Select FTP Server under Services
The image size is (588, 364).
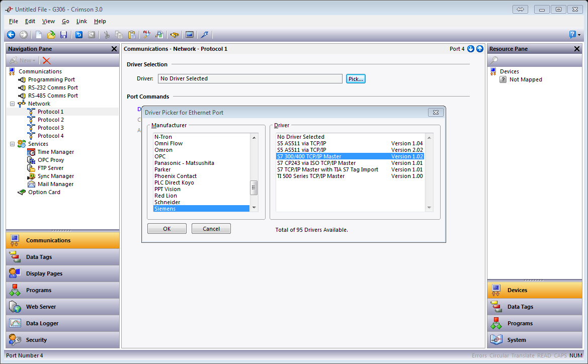pyautogui.click(x=50, y=168)
